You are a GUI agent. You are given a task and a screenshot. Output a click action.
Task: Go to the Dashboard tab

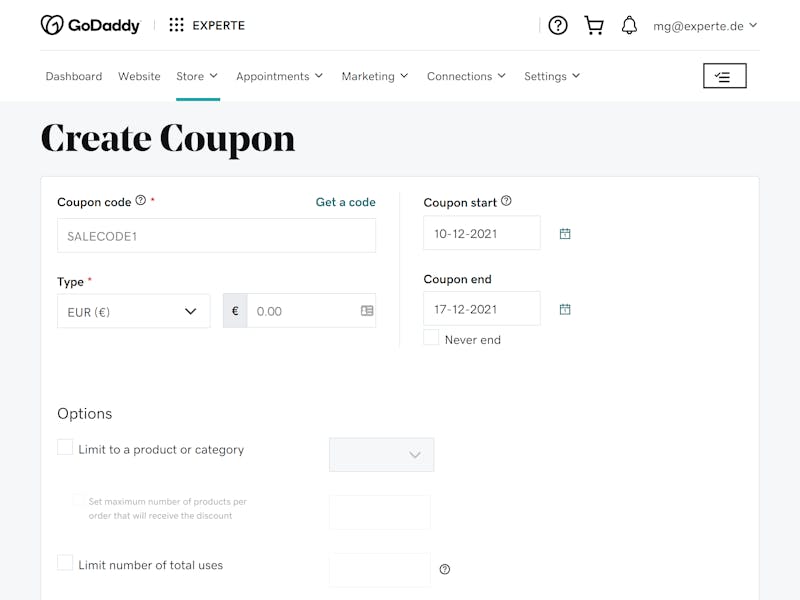74,76
